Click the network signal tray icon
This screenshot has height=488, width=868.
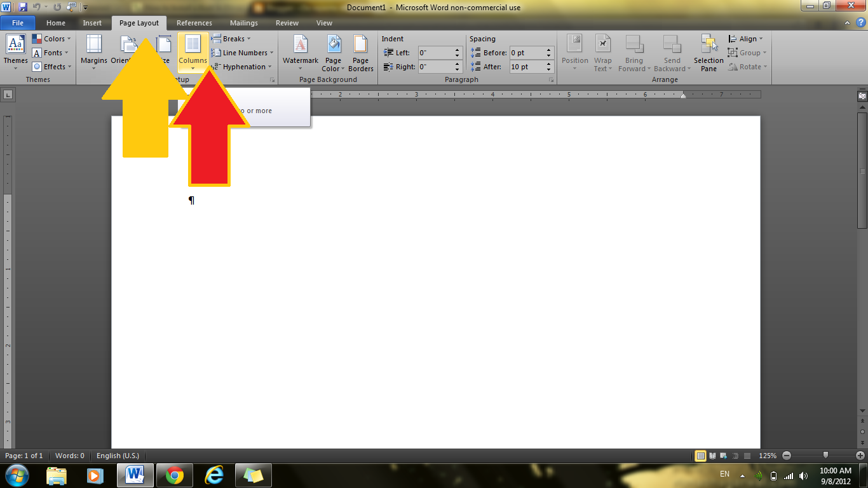point(789,475)
